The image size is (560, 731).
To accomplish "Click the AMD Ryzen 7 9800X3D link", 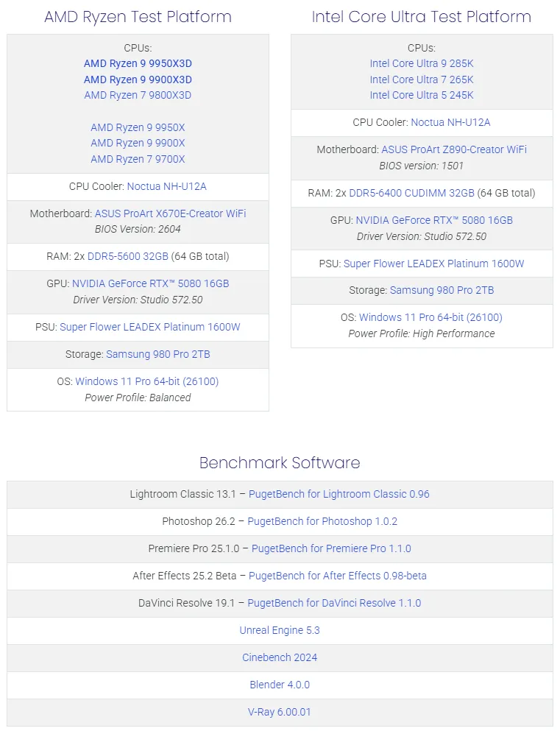I will 138,95.
